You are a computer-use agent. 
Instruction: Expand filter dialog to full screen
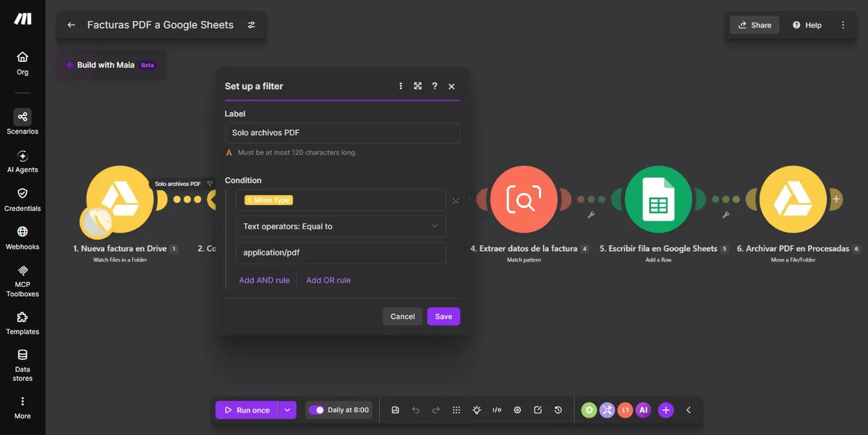[417, 86]
